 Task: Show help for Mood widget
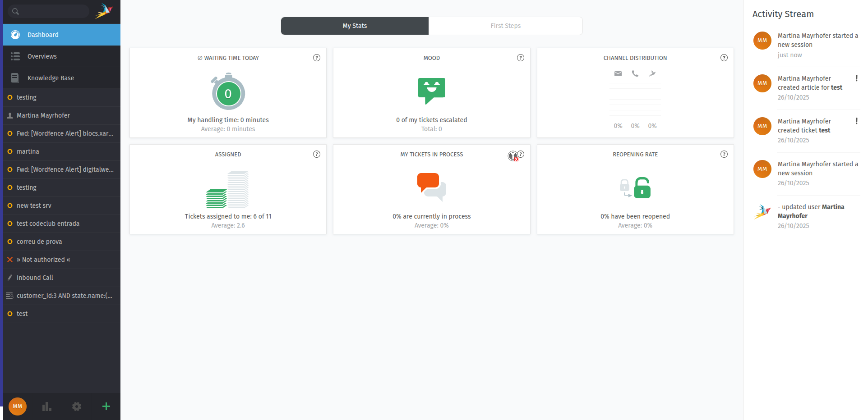[x=520, y=58]
